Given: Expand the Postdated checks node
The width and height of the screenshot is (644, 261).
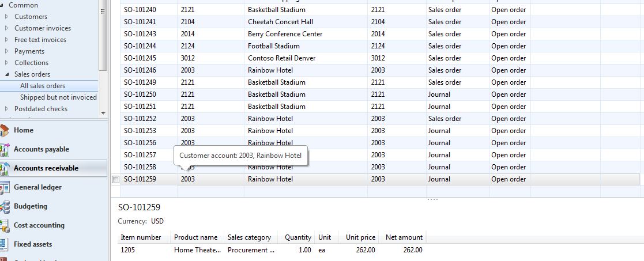Looking at the screenshot, I should coord(7,109).
